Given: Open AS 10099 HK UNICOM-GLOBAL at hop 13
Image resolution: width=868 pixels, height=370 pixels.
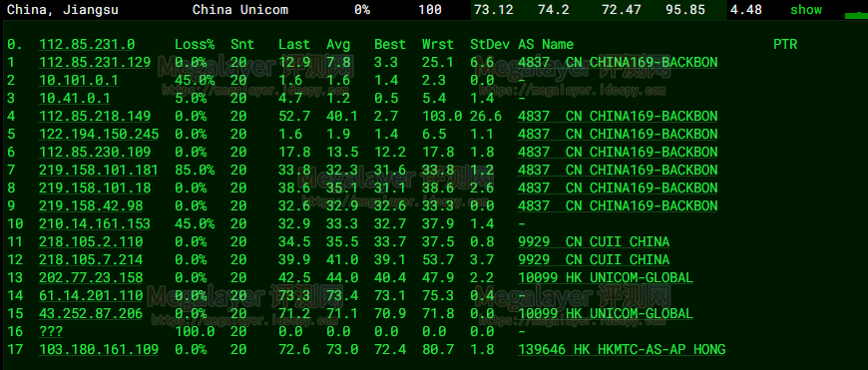Looking at the screenshot, I should 606,277.
